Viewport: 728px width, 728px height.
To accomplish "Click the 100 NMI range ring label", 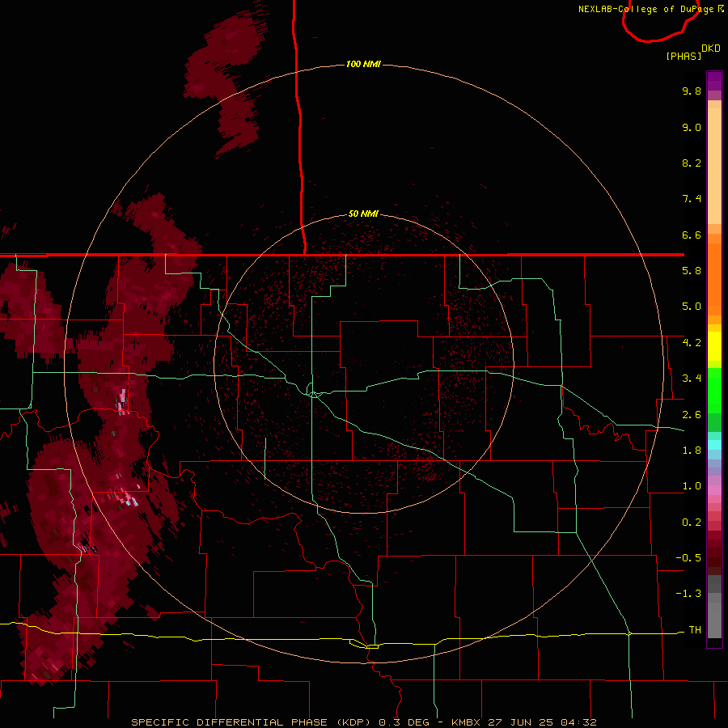I will pyautogui.click(x=363, y=64).
